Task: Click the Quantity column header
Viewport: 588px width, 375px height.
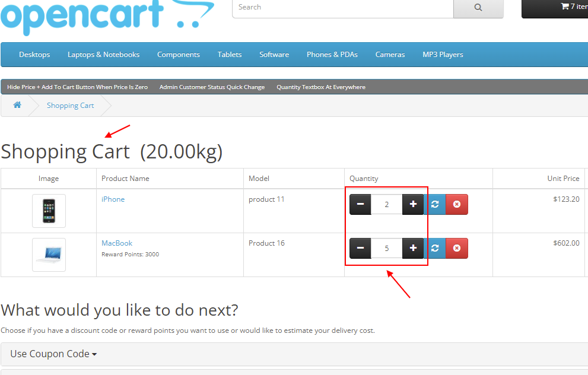Action: (x=364, y=179)
